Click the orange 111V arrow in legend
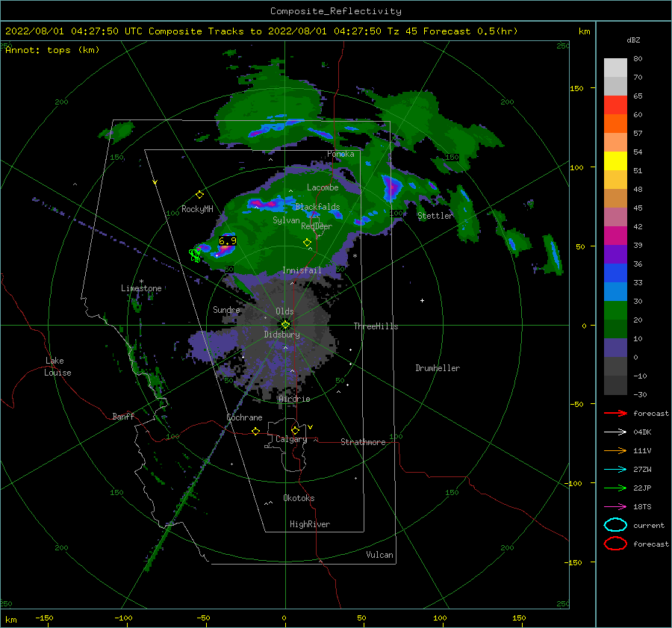Image resolution: width=672 pixels, height=628 pixels. 615,450
